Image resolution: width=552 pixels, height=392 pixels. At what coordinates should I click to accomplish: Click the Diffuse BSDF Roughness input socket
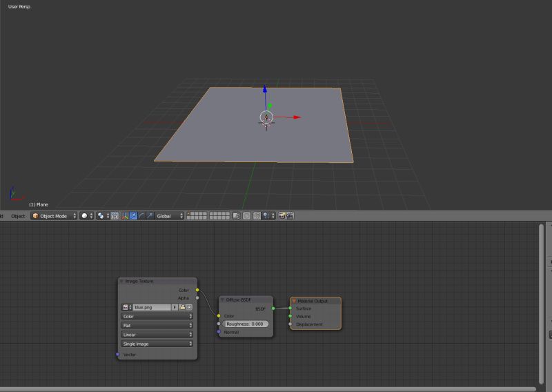(x=219, y=324)
